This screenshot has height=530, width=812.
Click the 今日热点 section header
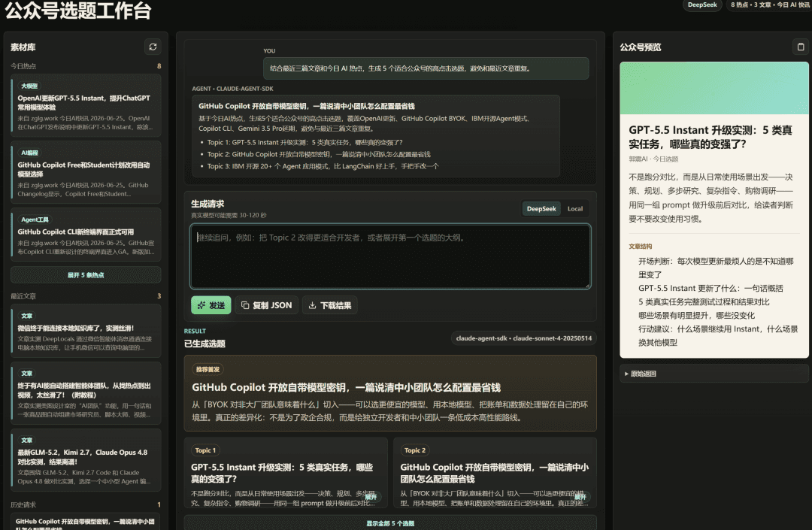coord(23,66)
